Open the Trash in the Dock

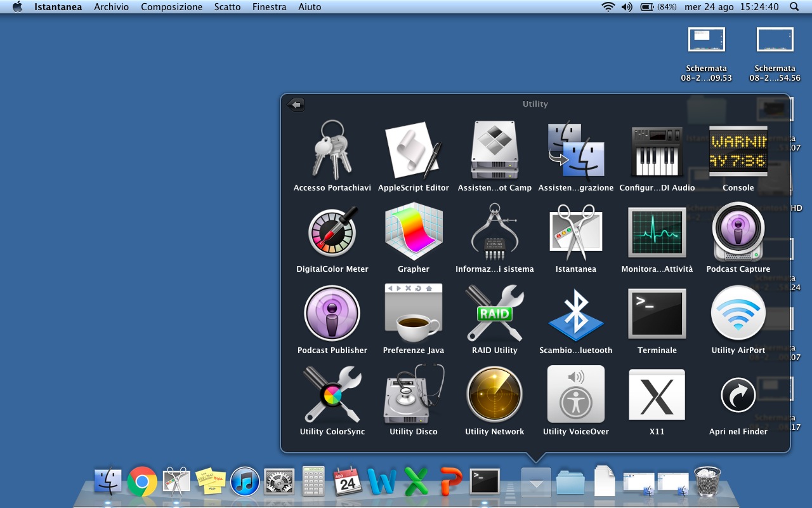point(707,482)
